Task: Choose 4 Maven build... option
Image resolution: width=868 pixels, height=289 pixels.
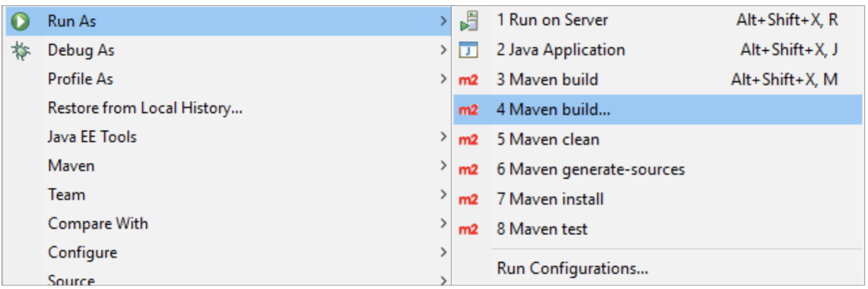Action: [553, 109]
